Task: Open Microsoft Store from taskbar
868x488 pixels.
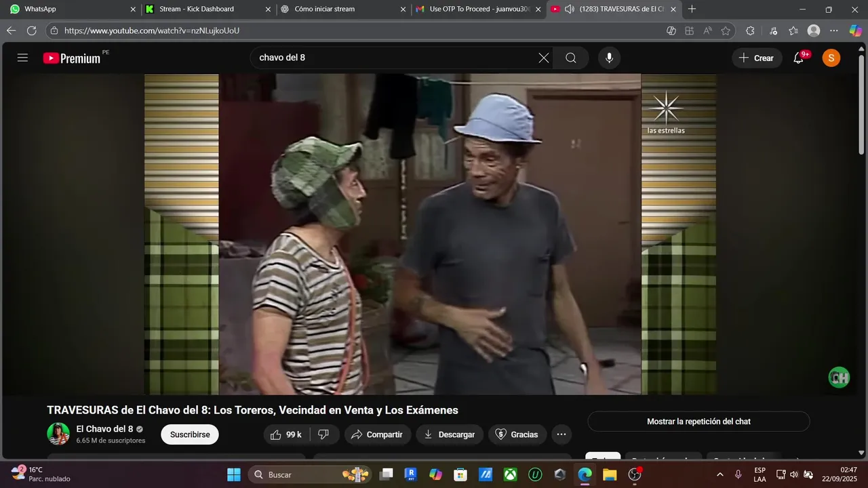Action: pyautogui.click(x=460, y=474)
